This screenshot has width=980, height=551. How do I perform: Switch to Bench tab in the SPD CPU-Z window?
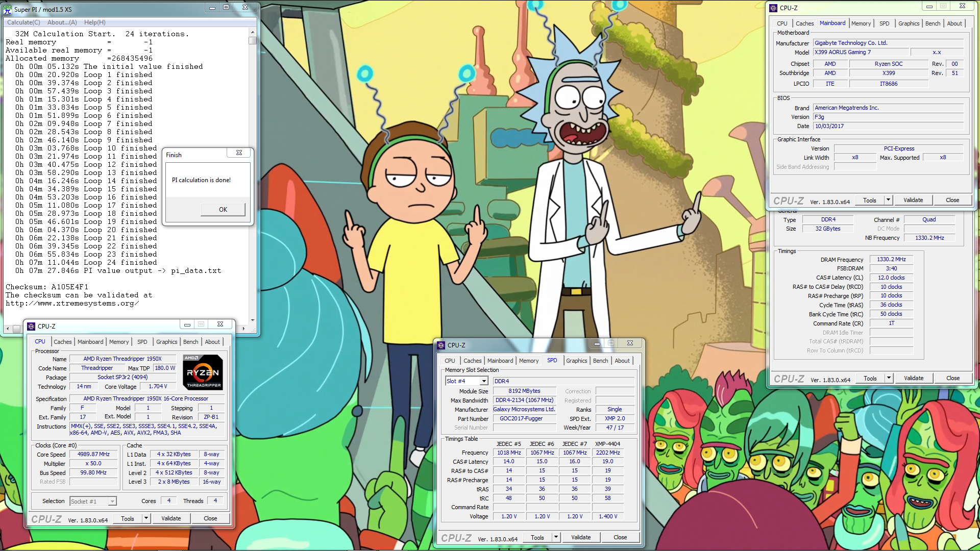point(601,361)
